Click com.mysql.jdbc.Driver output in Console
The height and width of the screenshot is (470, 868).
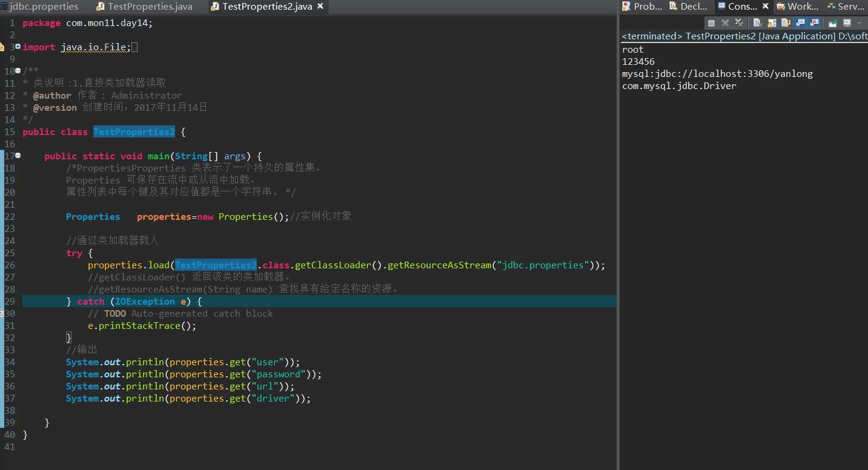pos(679,86)
